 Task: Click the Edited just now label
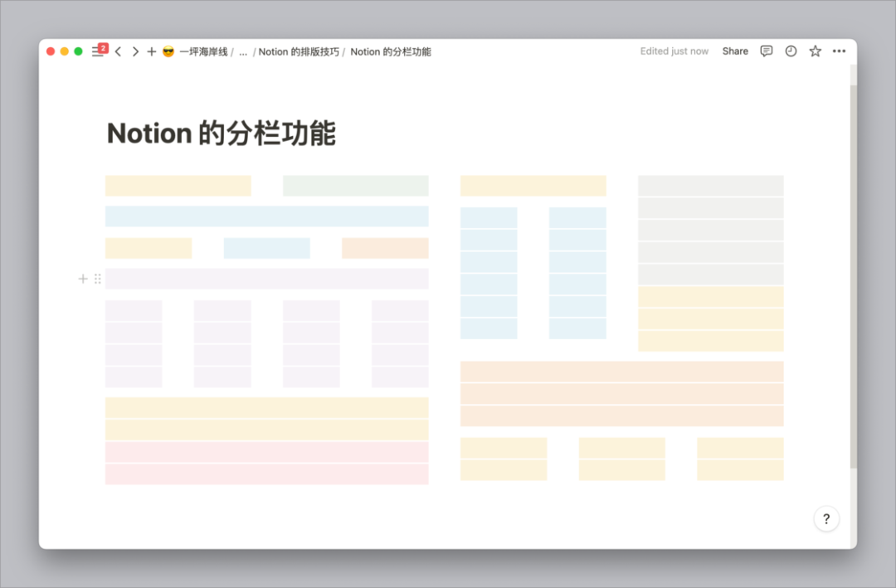coord(674,51)
